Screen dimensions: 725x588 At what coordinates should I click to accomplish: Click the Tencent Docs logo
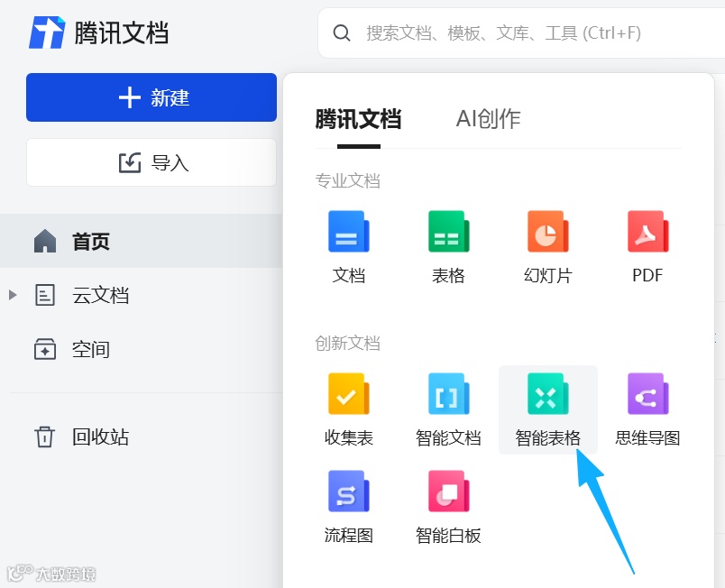click(98, 32)
